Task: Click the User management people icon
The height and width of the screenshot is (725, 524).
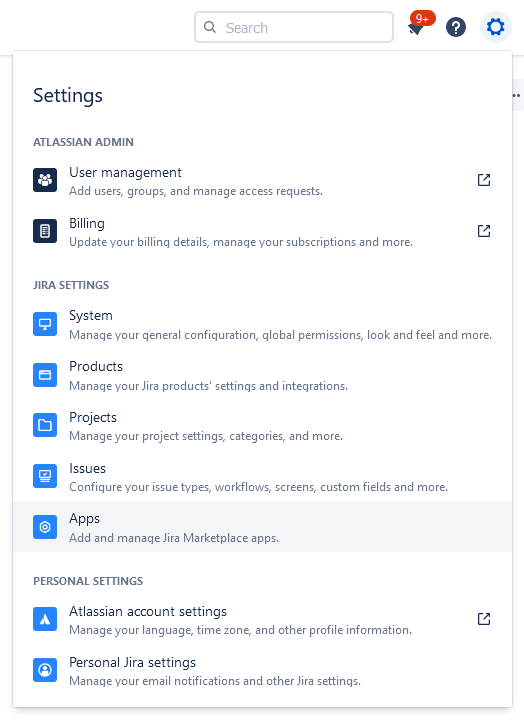Action: point(45,180)
